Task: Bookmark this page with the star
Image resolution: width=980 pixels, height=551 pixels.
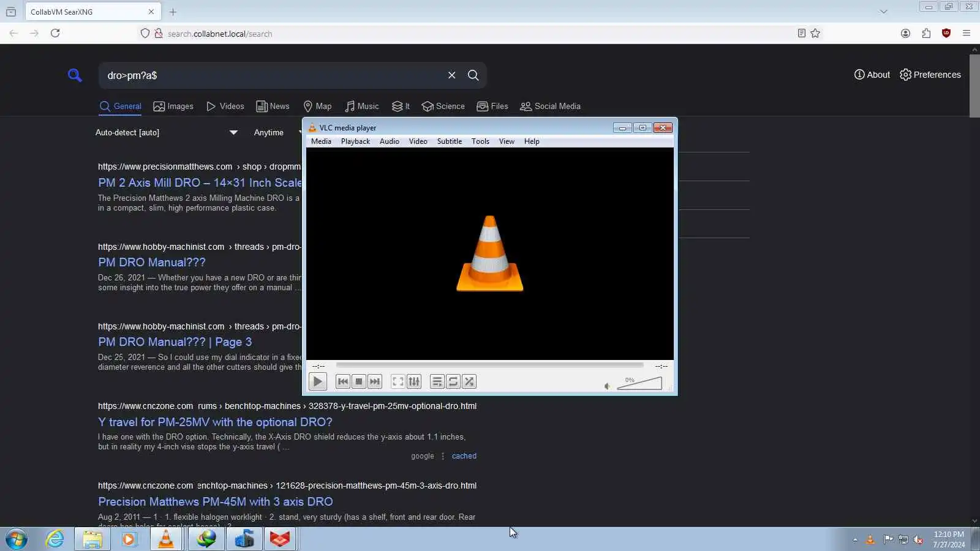Action: pos(815,34)
